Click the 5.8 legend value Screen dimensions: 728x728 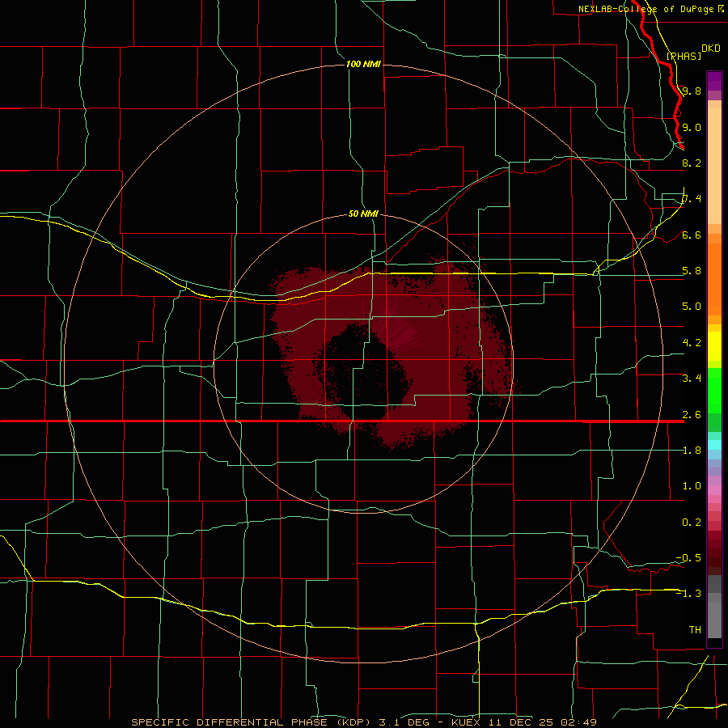(692, 271)
